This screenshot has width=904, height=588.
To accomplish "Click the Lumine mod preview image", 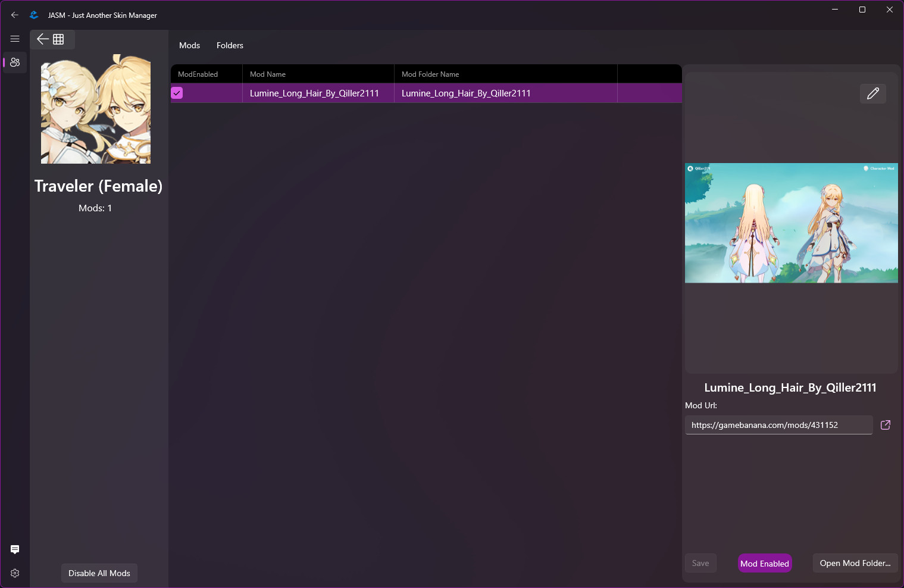I will 792,223.
